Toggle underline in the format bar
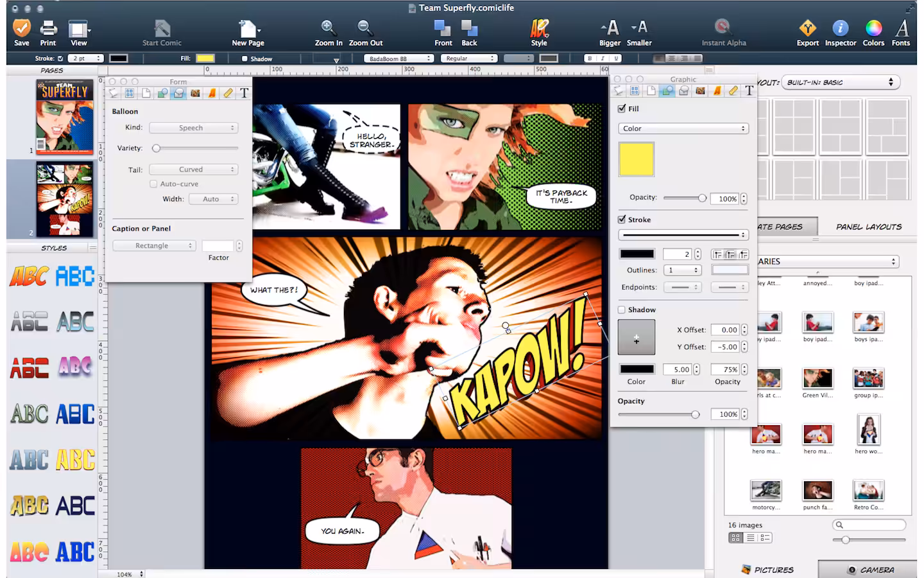Viewport: 924px width, 578px height. click(x=616, y=58)
